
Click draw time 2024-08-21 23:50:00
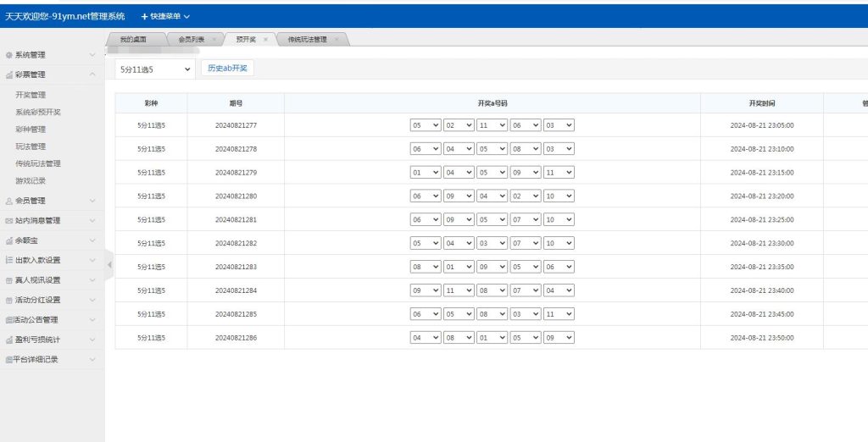click(x=762, y=338)
